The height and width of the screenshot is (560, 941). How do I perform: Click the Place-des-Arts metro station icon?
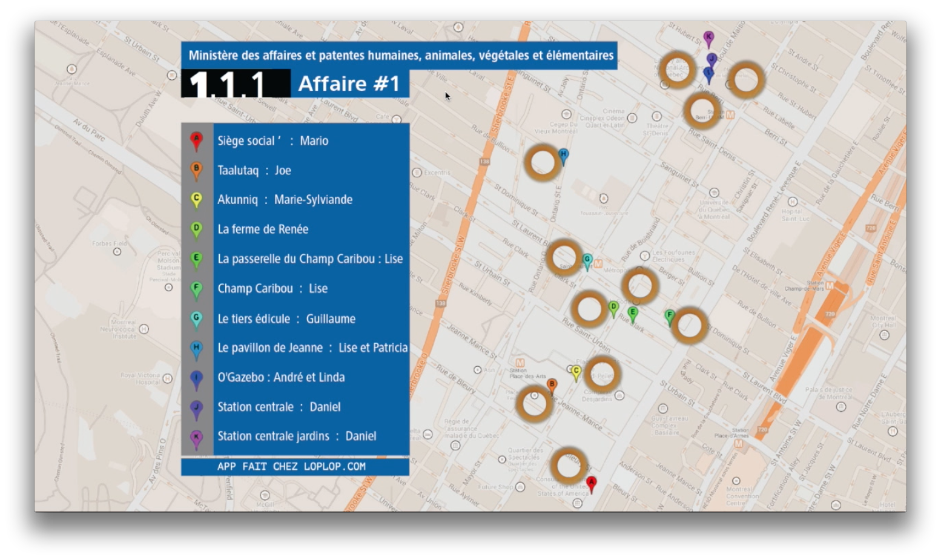pos(520,362)
